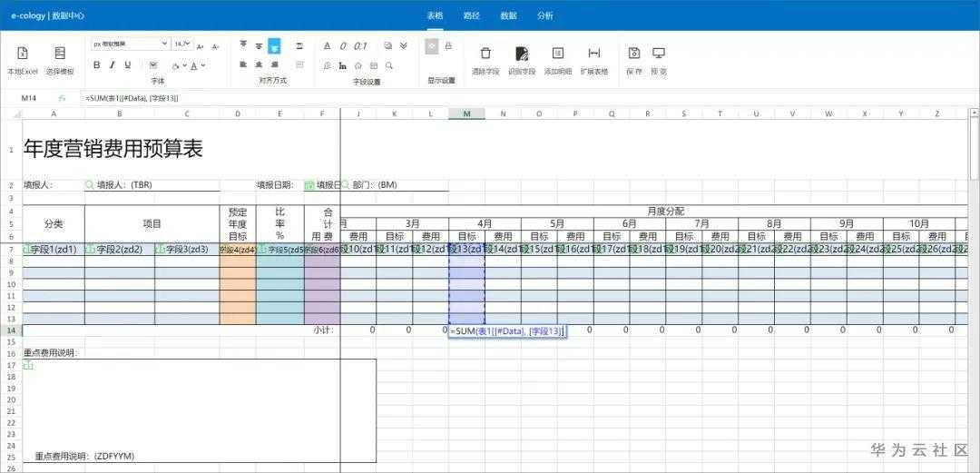The height and width of the screenshot is (473, 980).
Task: Click the search icon before 部门: (BM)
Action: [x=346, y=185]
